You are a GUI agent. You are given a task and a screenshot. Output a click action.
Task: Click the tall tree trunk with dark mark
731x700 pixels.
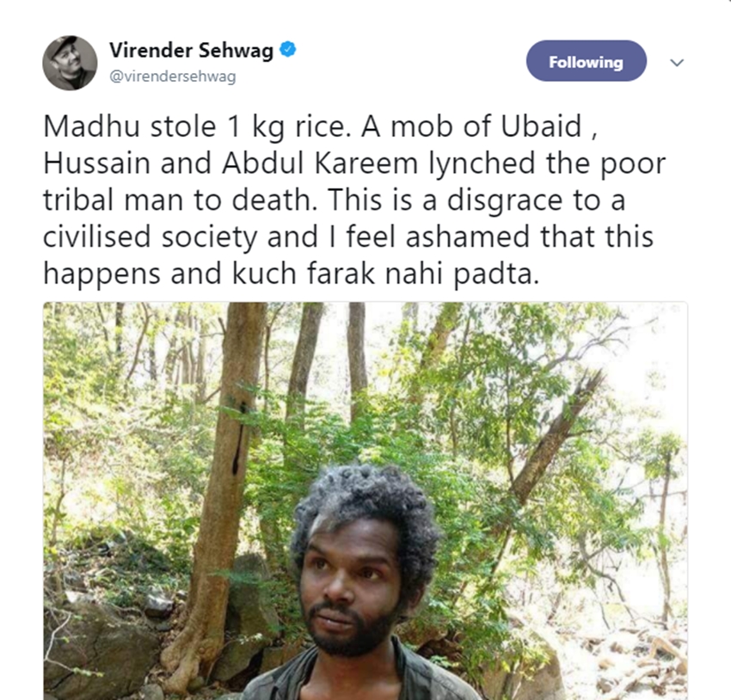(226, 447)
